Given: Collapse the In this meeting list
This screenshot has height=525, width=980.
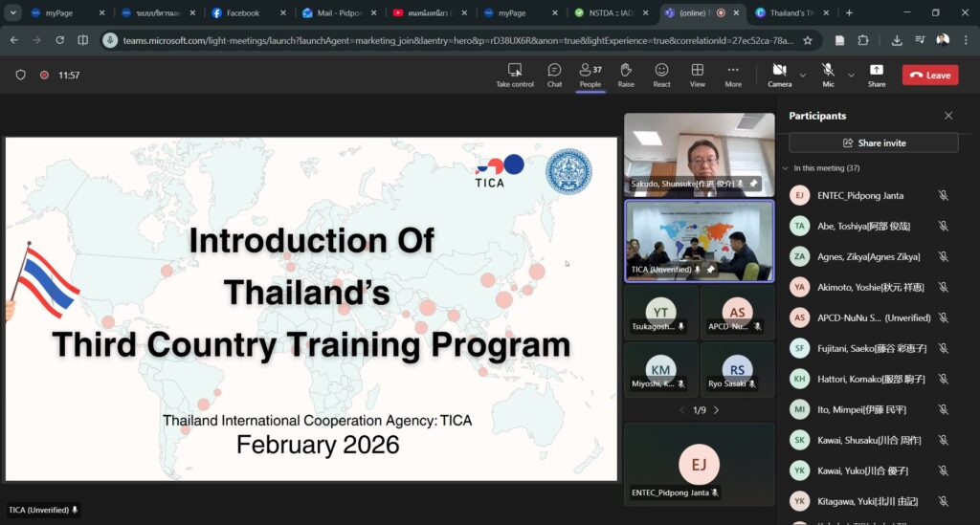Looking at the screenshot, I should (x=786, y=168).
